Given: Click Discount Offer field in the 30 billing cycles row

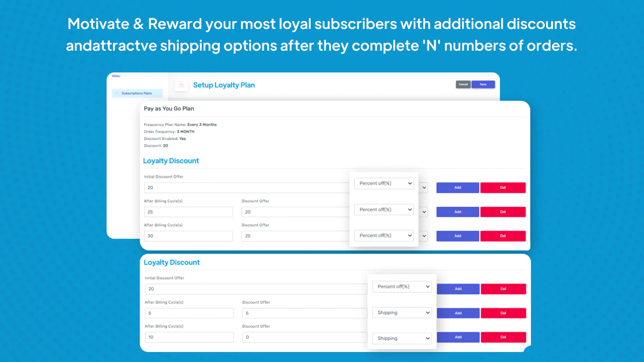Looking at the screenshot, I should (x=295, y=236).
